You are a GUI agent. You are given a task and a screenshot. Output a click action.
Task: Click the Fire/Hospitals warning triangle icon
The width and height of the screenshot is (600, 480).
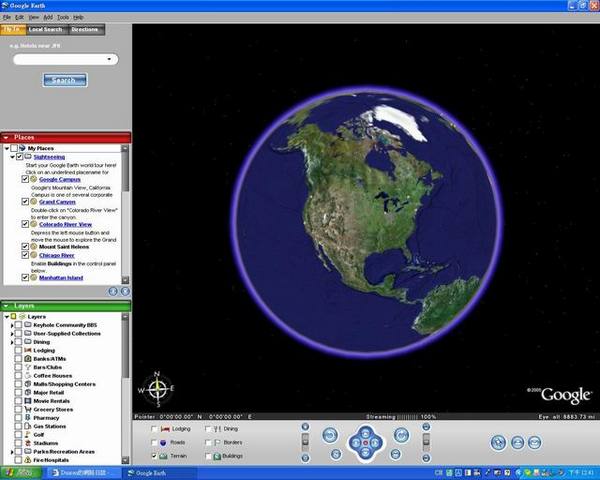tap(28, 460)
